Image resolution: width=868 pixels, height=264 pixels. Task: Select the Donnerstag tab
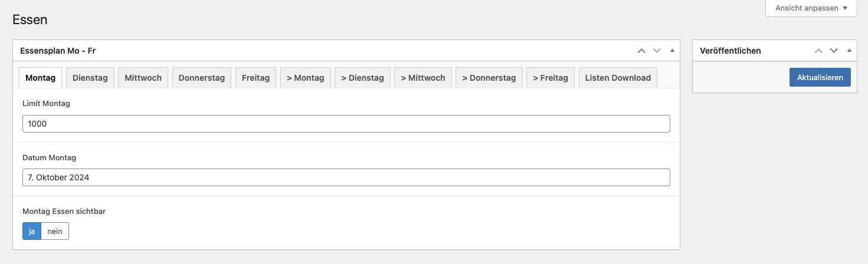202,78
